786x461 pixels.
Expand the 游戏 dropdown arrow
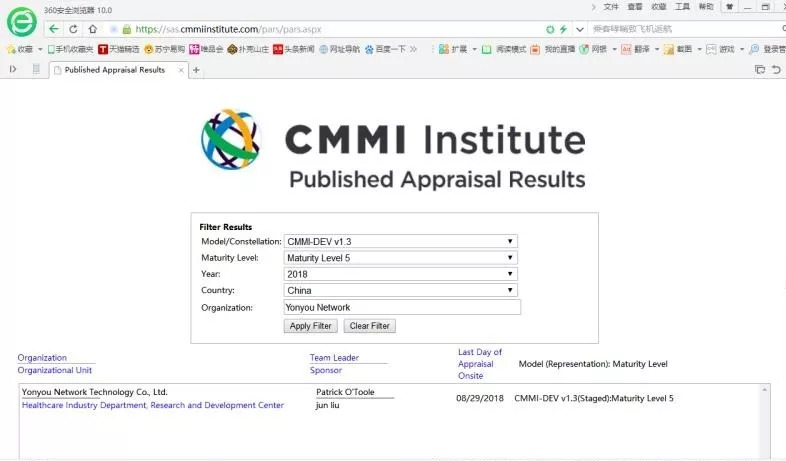coord(741,49)
